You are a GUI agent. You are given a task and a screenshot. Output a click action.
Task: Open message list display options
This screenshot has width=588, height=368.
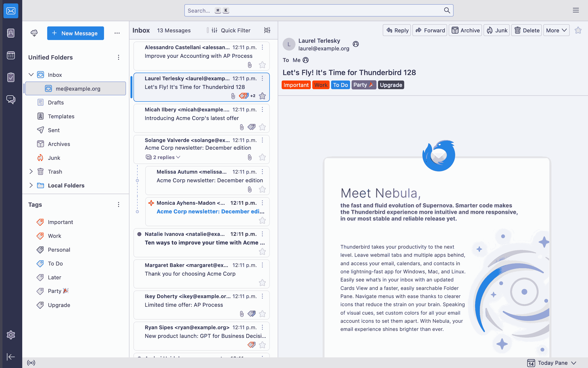coord(267,30)
